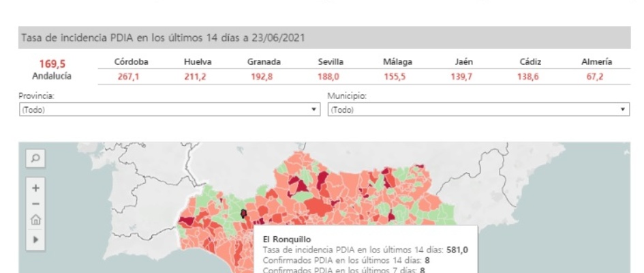Expand map tools with the arrow icon
This screenshot has width=644, height=273.
click(36, 240)
